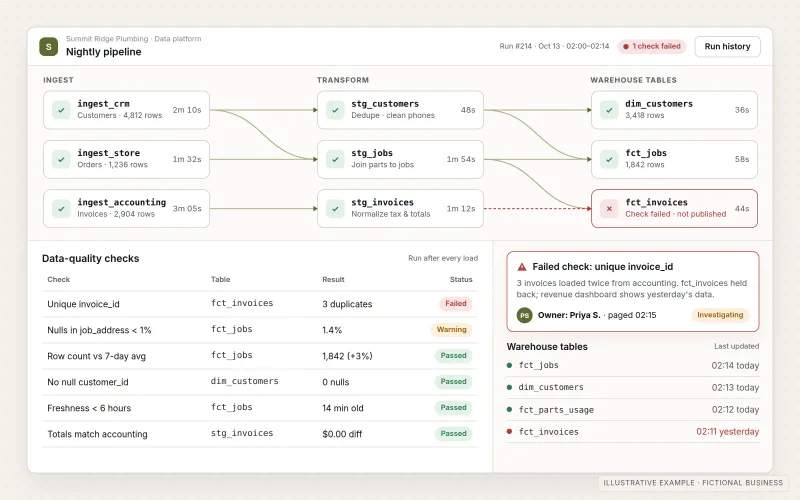The width and height of the screenshot is (800, 500).
Task: Click the failed check warning triangle icon
Action: 522,267
